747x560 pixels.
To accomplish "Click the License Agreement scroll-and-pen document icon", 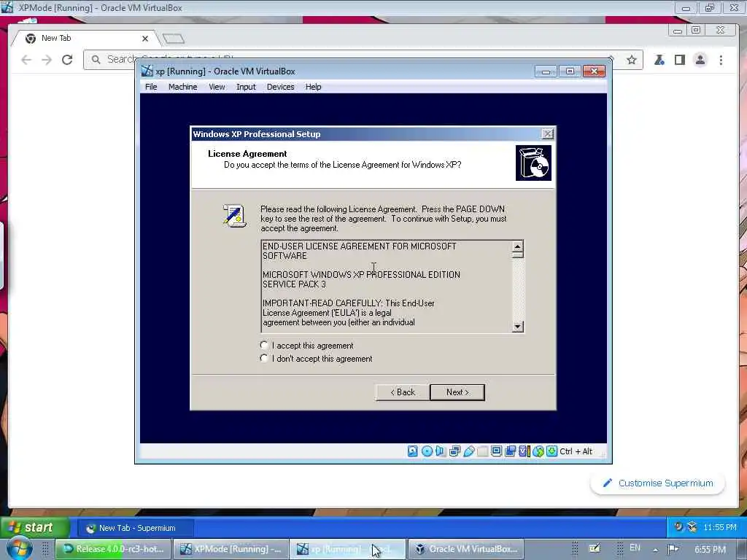I will (x=234, y=216).
